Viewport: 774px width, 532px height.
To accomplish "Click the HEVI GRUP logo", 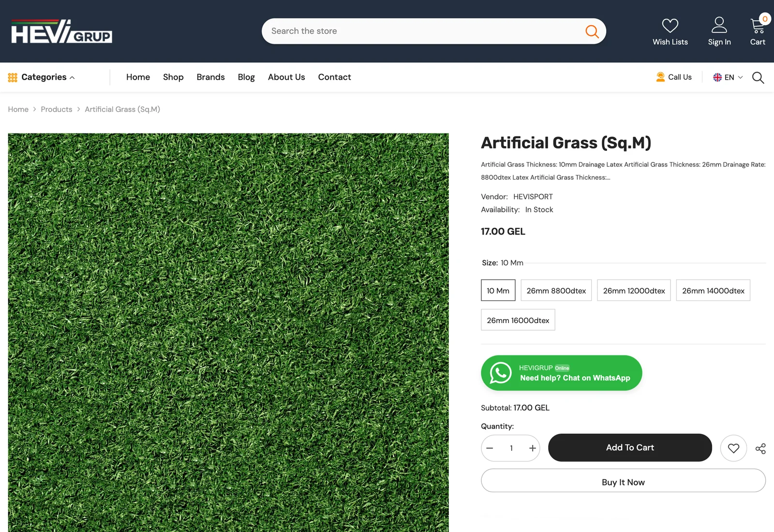I will tap(61, 31).
